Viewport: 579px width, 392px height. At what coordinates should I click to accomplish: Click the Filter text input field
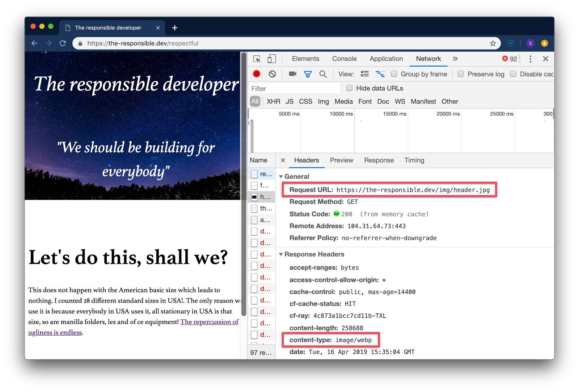pos(295,88)
